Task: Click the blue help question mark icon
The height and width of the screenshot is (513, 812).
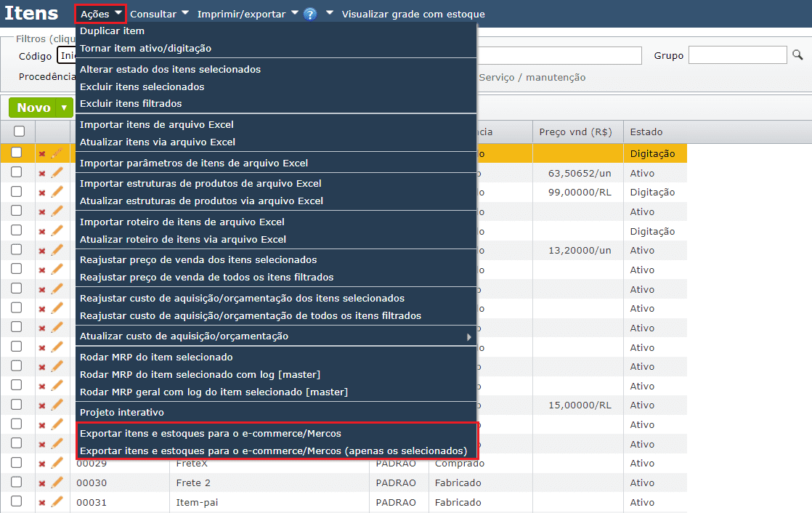Action: [310, 14]
